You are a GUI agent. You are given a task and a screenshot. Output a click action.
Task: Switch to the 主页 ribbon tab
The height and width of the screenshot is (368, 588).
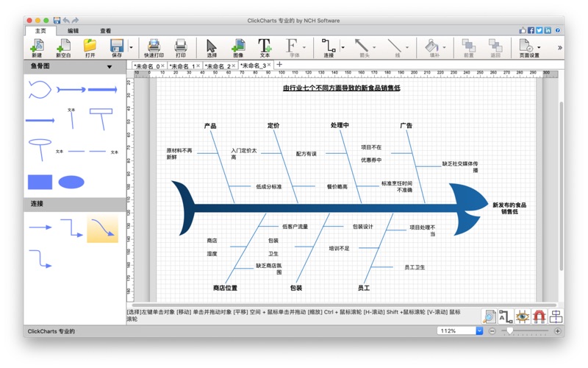tap(40, 31)
